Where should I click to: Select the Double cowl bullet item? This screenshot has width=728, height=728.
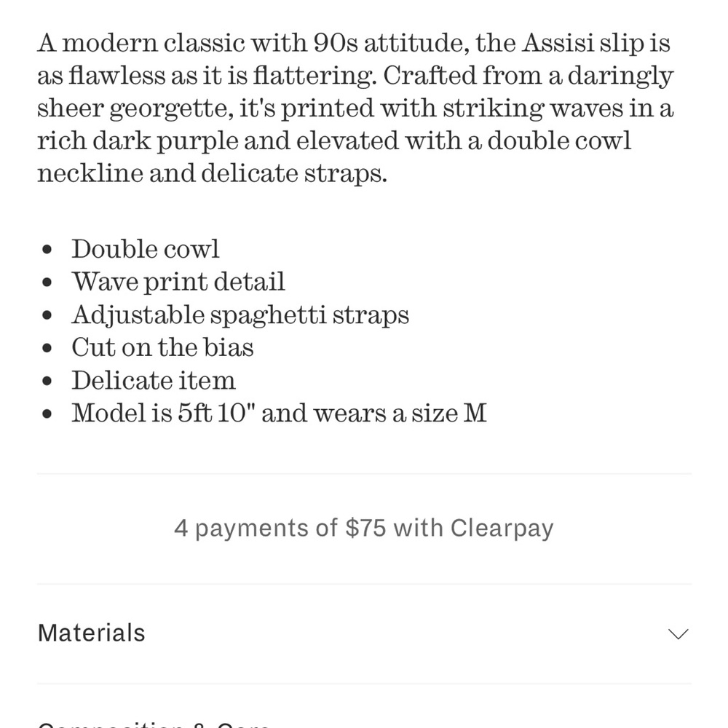(x=145, y=249)
